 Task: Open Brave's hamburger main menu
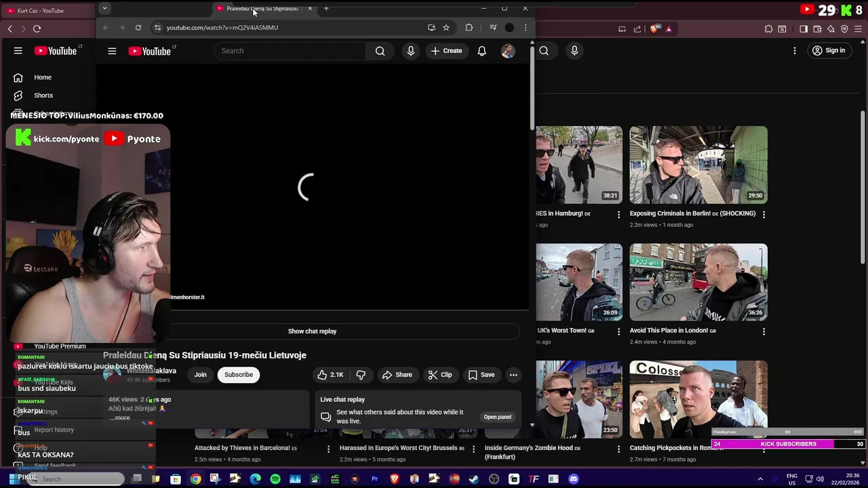858,29
